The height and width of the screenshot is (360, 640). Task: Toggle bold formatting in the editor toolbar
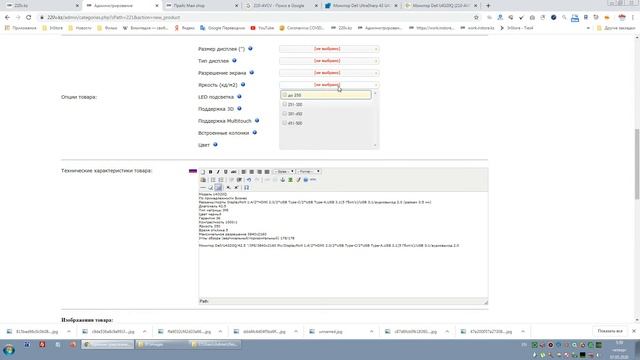tap(210, 172)
